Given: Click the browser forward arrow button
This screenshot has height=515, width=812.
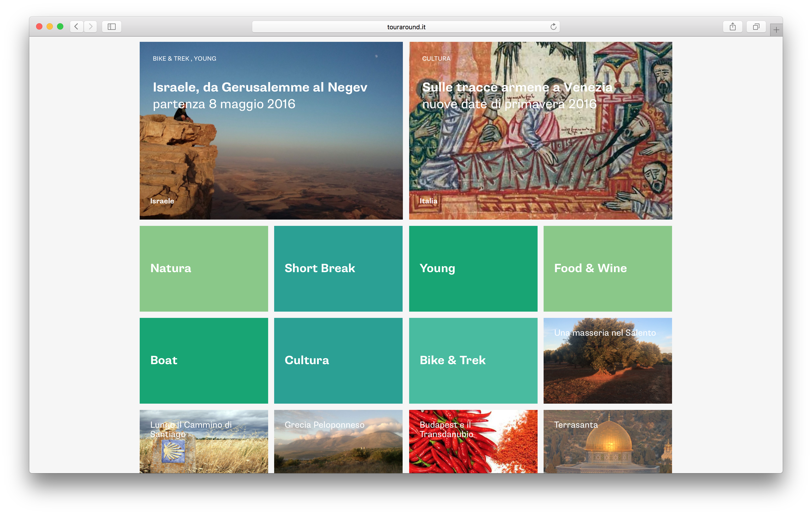Looking at the screenshot, I should [x=90, y=27].
